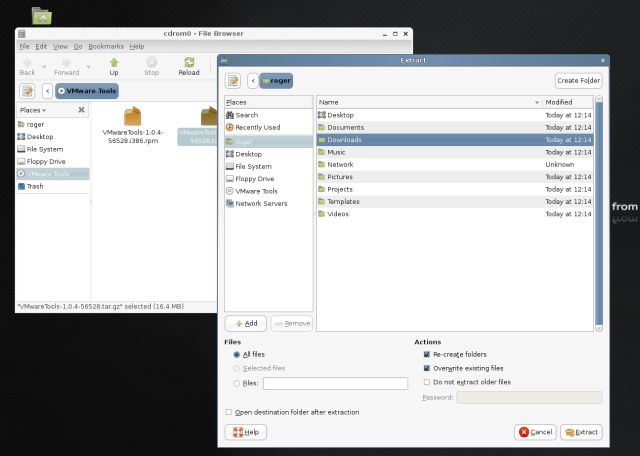Click the path scroll-left arrow in Extract dialog
This screenshot has height=456, width=640.
pos(253,80)
